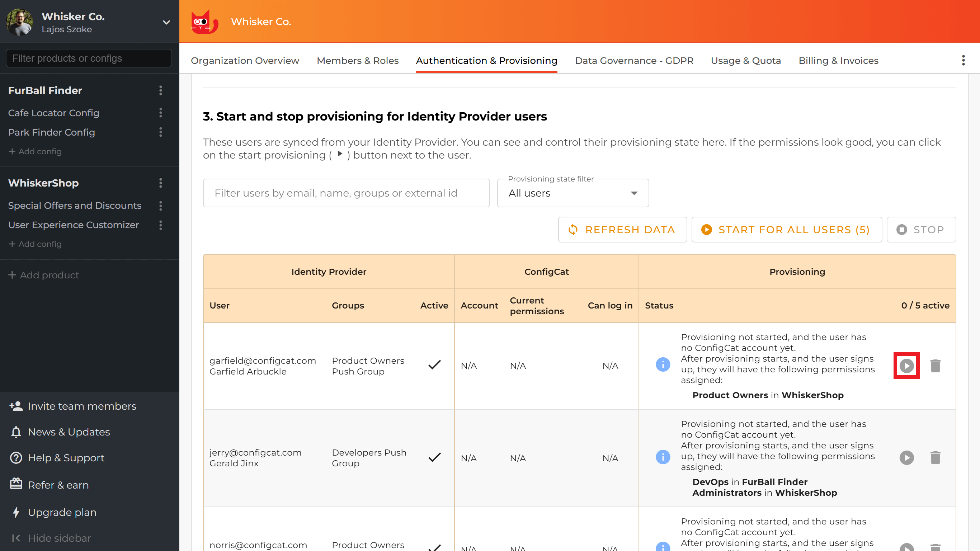Viewport: 980px width, 551px height.
Task: Open the kebab menu next to FurBall Finder
Action: coord(161,90)
